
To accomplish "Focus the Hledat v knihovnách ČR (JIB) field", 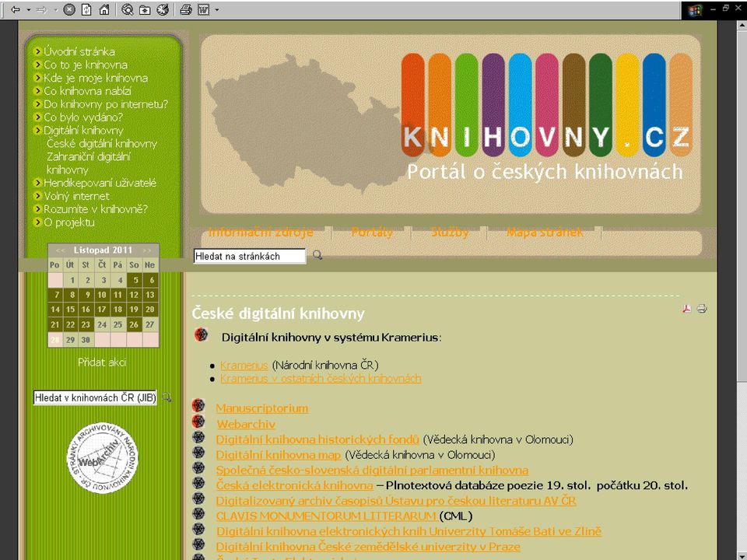I will click(95, 397).
